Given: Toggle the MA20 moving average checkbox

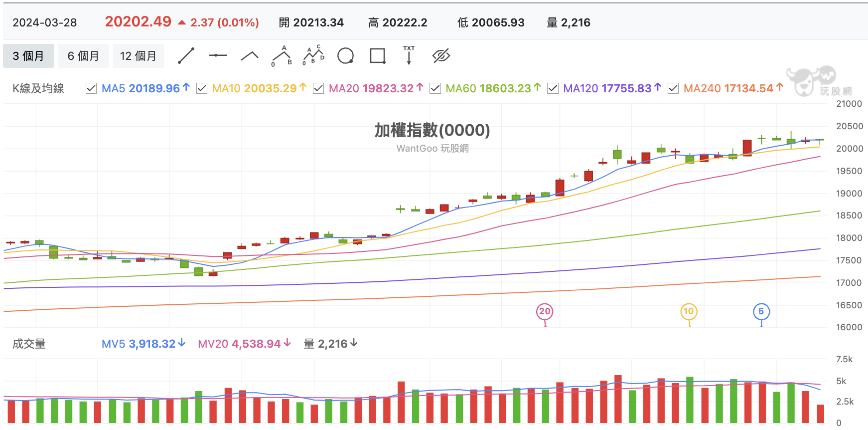Looking at the screenshot, I should (318, 88).
